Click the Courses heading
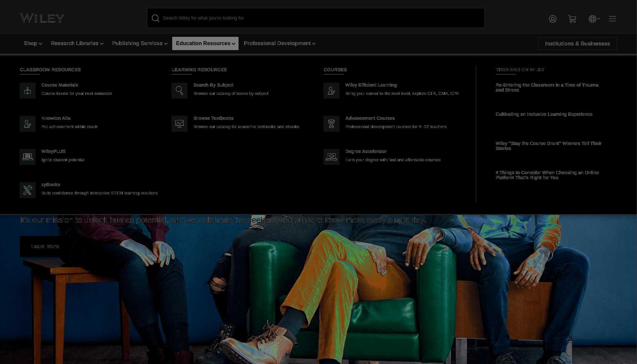This screenshot has width=637, height=364. pyautogui.click(x=335, y=70)
